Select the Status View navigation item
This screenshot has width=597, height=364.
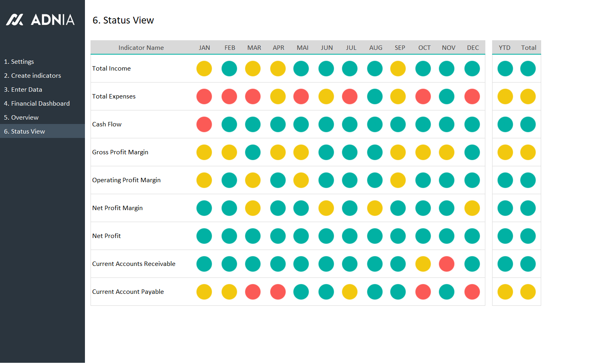point(25,132)
